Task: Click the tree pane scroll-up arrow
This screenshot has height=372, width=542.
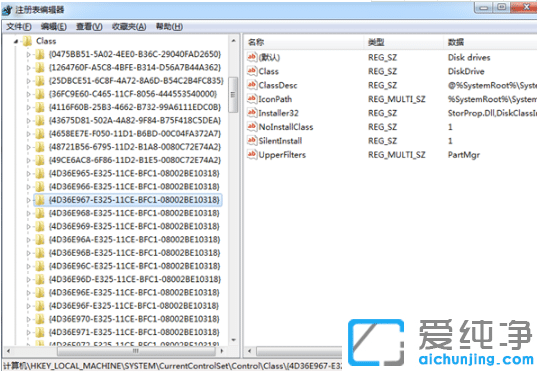Action: point(234,41)
